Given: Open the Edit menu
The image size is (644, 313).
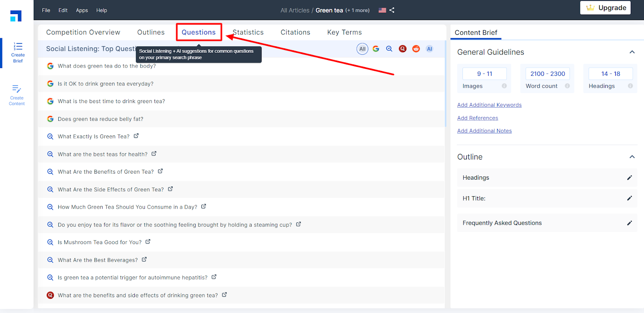Looking at the screenshot, I should tap(63, 10).
